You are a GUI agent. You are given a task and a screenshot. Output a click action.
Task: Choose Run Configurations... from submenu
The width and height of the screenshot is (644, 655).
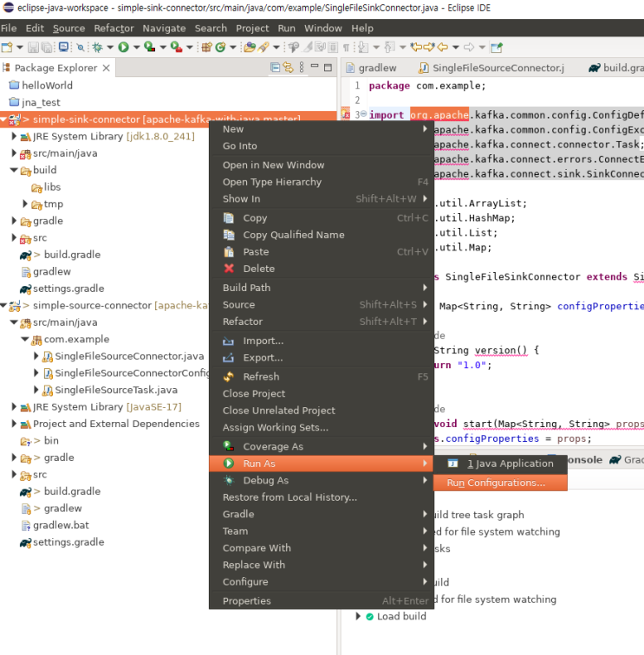pyautogui.click(x=500, y=483)
